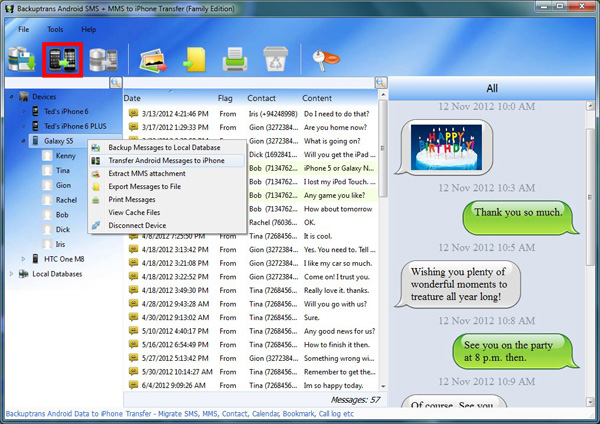Choose Disconnect Device
Screen dimensions: 600x424
pos(167,225)
